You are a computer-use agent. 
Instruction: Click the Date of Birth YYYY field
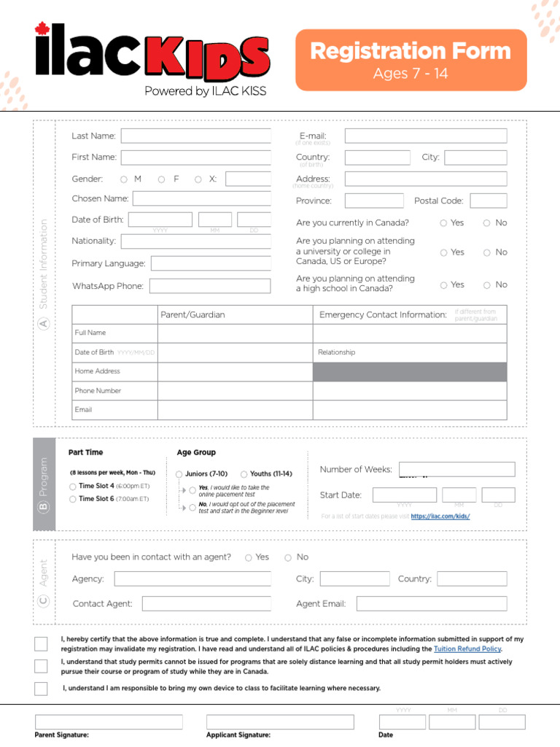point(160,220)
